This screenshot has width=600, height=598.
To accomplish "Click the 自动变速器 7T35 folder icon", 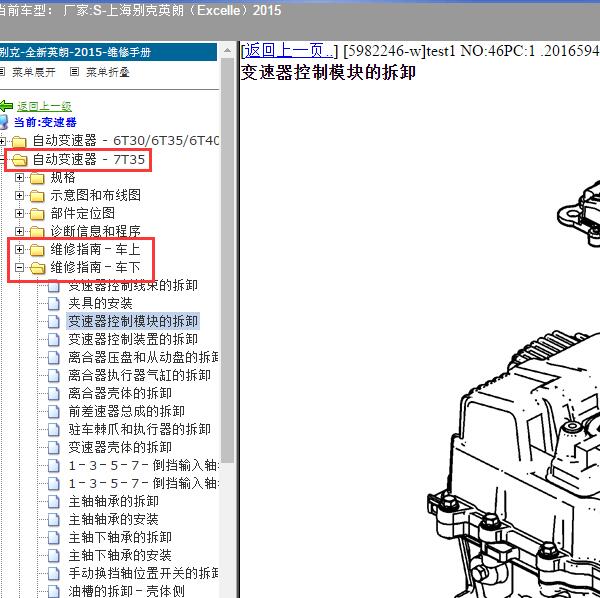I will point(19,160).
